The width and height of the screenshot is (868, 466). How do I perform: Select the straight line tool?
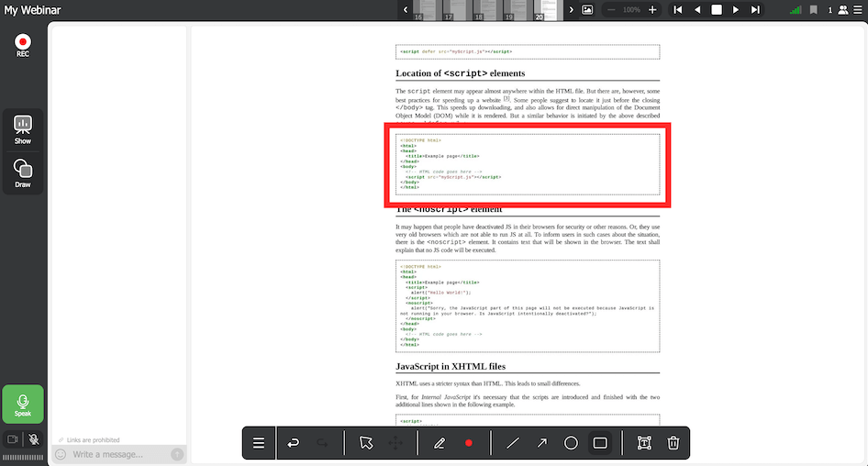click(513, 443)
